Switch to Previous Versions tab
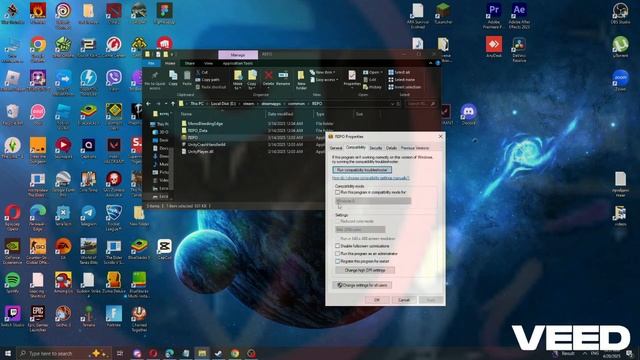 [x=415, y=148]
